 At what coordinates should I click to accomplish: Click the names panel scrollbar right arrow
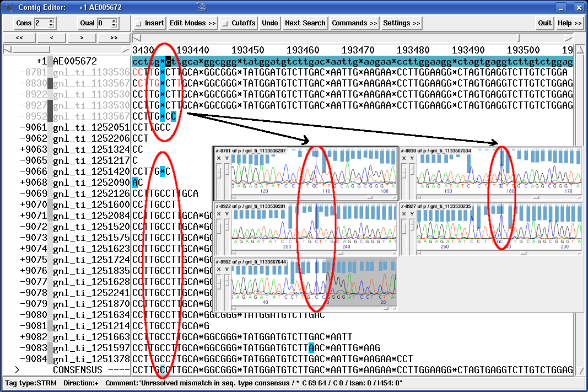tap(126, 50)
